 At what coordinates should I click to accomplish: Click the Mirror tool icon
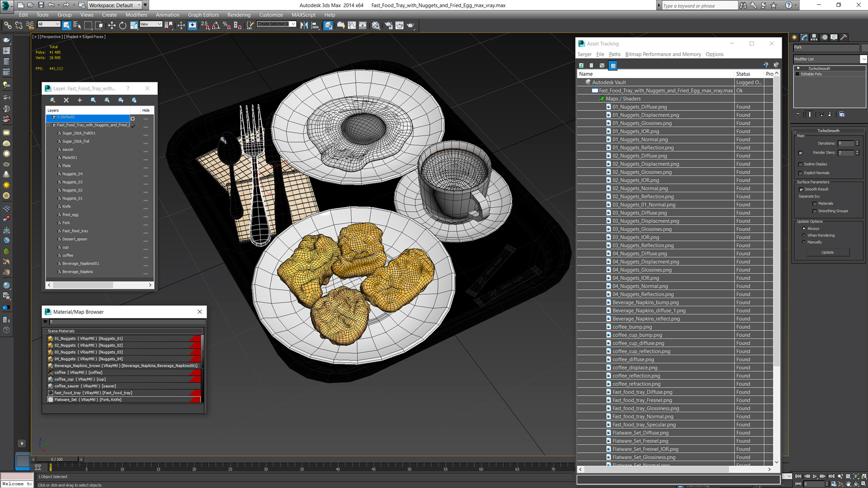pos(304,26)
